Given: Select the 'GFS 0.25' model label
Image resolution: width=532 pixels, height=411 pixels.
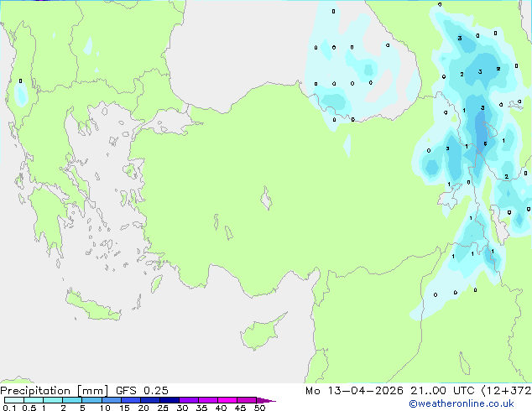Looking at the screenshot, I should (x=142, y=391).
